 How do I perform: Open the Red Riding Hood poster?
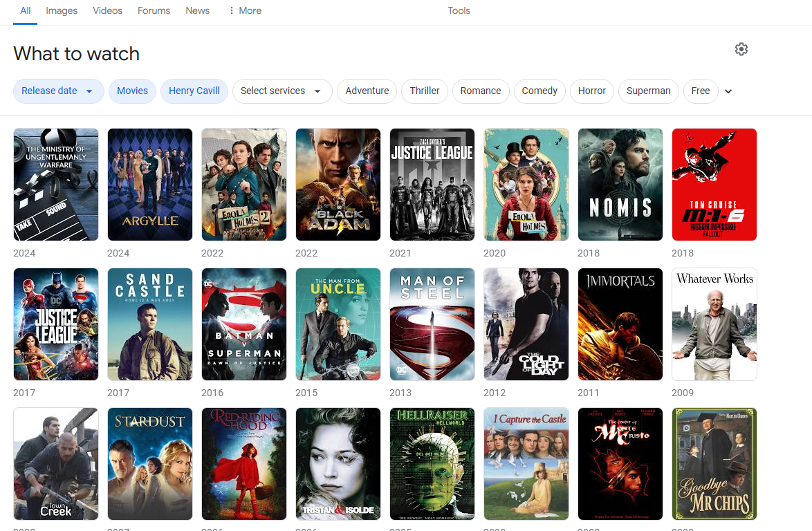tap(244, 464)
